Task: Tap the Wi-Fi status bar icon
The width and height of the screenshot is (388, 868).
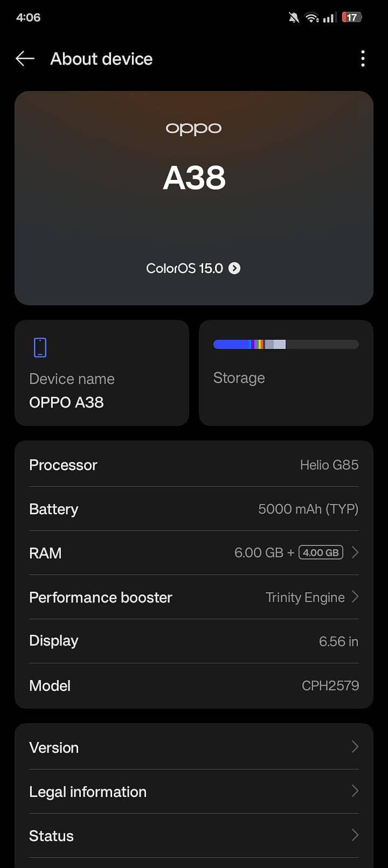Action: tap(311, 18)
